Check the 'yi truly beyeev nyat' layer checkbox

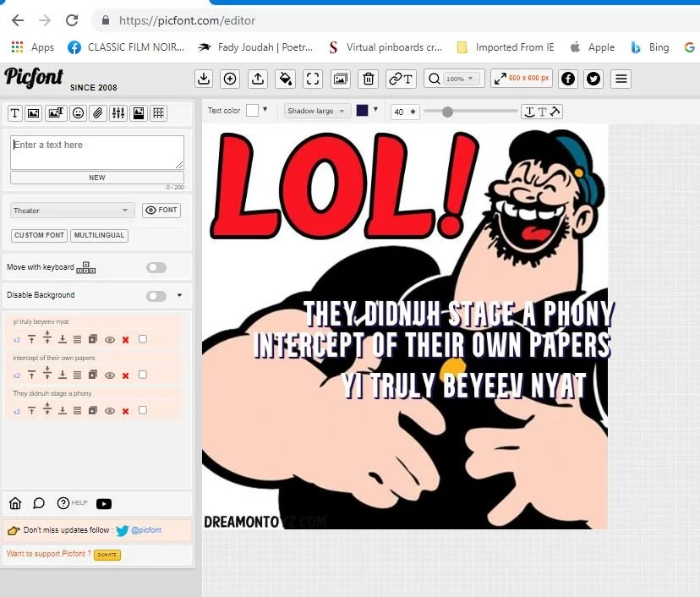tap(142, 339)
